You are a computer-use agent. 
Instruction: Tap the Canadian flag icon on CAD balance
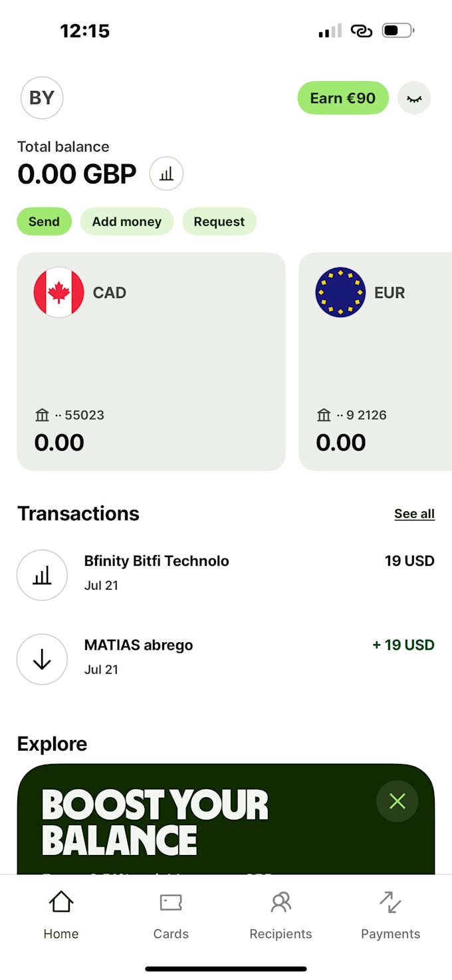click(58, 293)
